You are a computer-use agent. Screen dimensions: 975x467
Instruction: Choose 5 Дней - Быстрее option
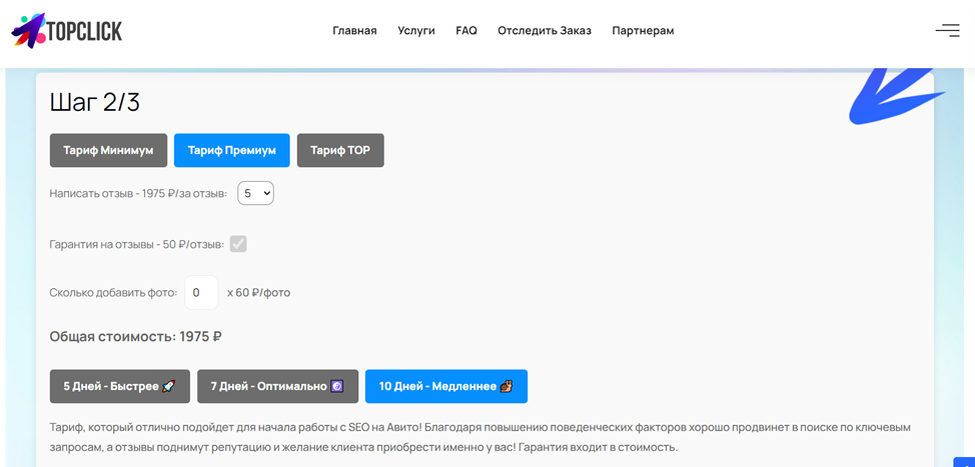coord(119,386)
